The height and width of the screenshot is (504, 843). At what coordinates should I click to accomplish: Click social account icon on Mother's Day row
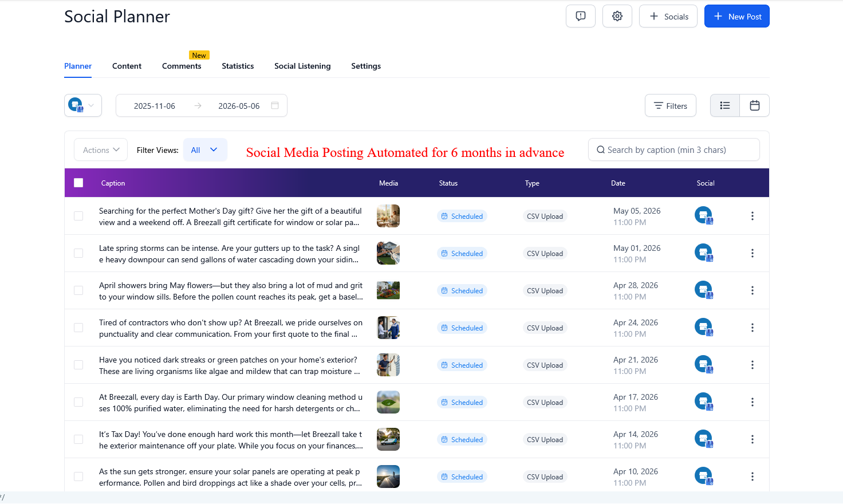pyautogui.click(x=704, y=215)
